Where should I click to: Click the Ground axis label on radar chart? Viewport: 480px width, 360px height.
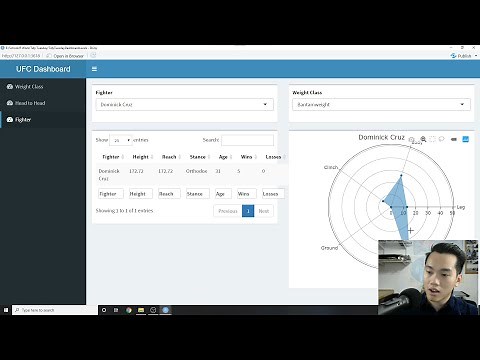coord(329,248)
